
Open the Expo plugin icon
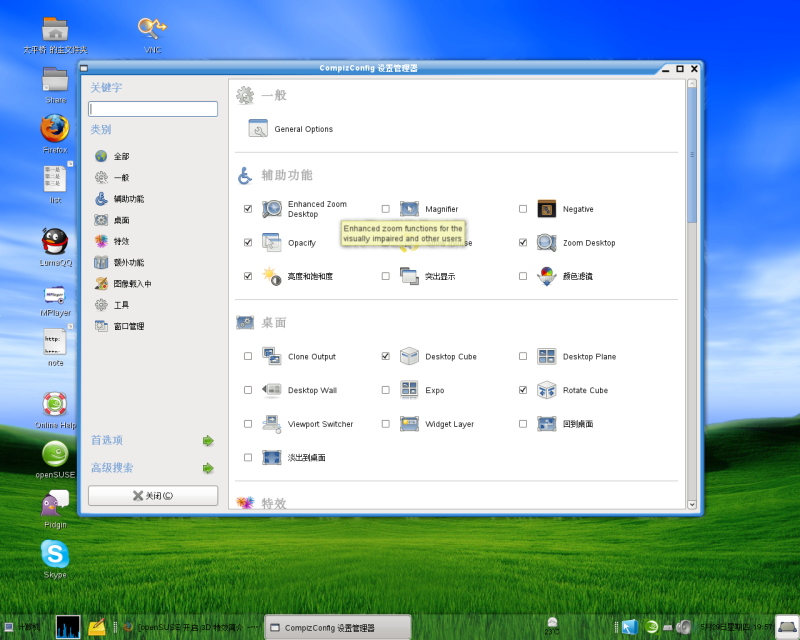click(409, 390)
